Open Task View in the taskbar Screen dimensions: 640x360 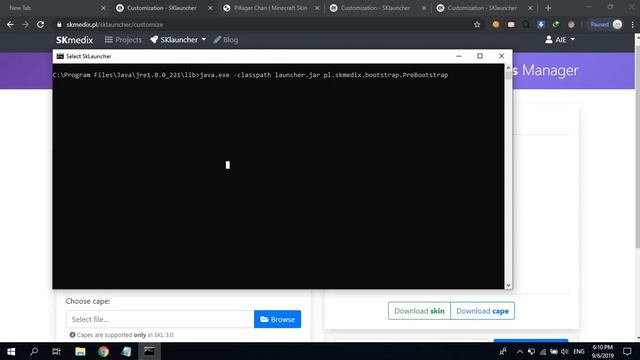tap(56, 351)
